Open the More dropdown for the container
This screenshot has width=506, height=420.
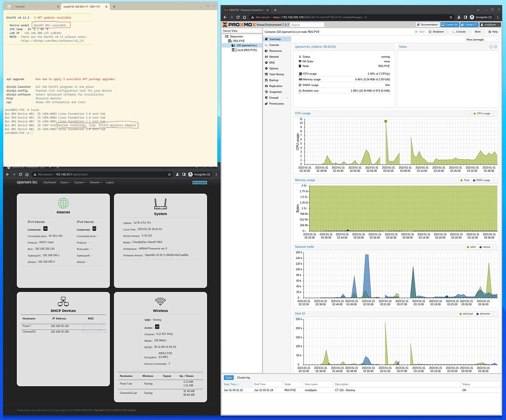click(x=478, y=31)
